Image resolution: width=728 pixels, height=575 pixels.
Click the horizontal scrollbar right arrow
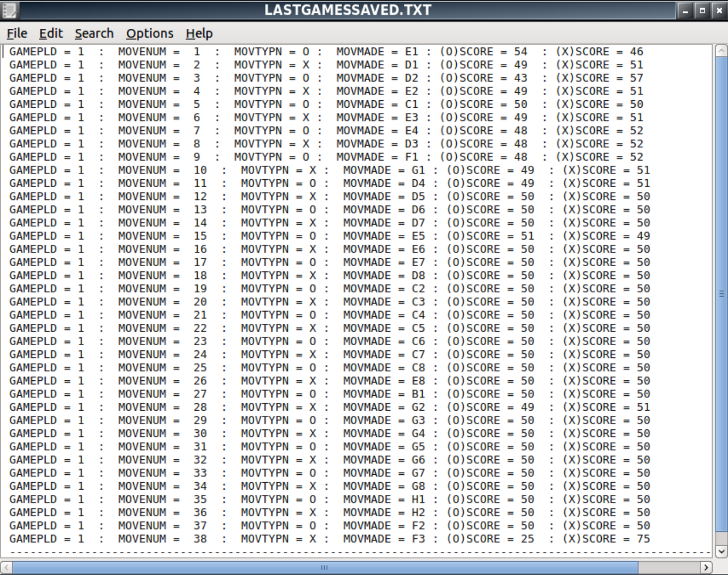pos(706,567)
